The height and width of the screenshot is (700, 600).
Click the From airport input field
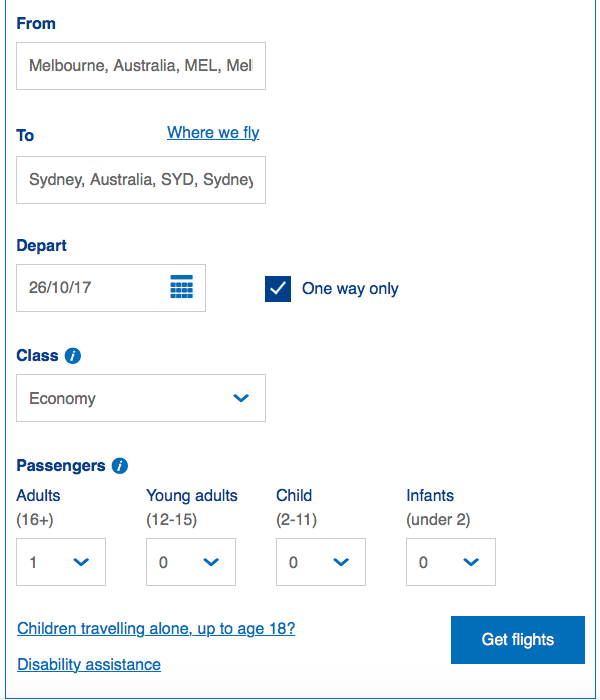141,66
